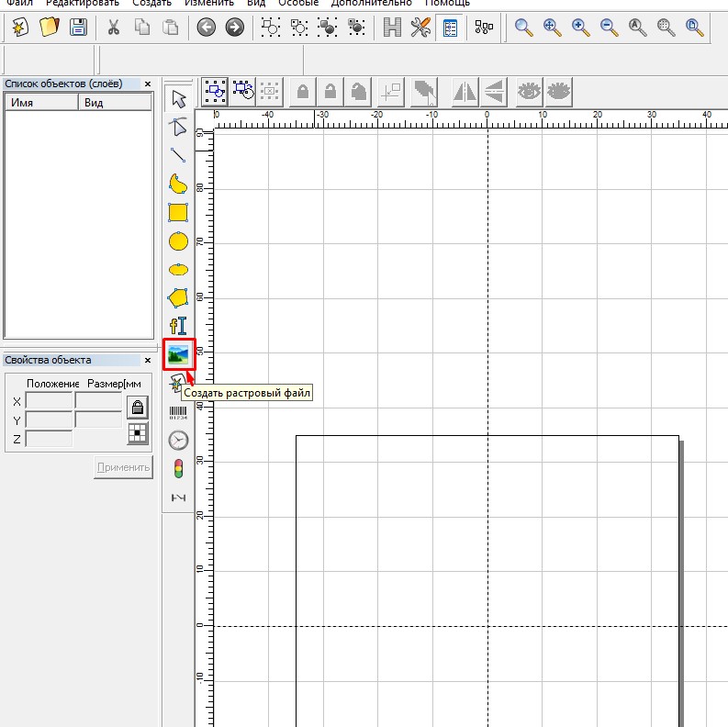Viewport: 728px width, 727px height.
Task: Click the save floppy disk icon
Action: 79,28
